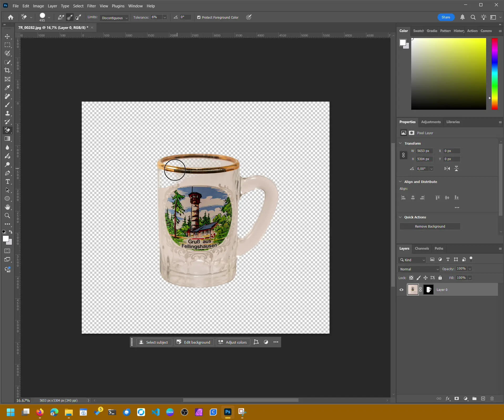Click the rainbow hue slider strip

click(495, 73)
